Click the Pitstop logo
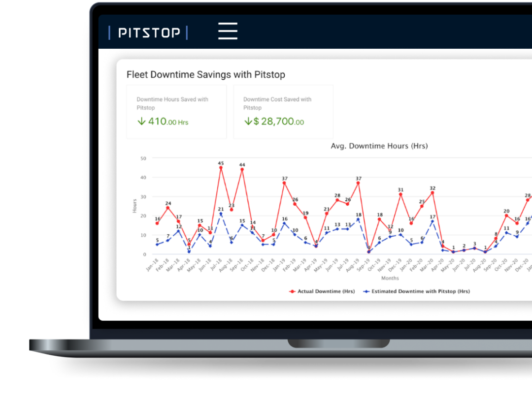532x404 pixels. [149, 33]
